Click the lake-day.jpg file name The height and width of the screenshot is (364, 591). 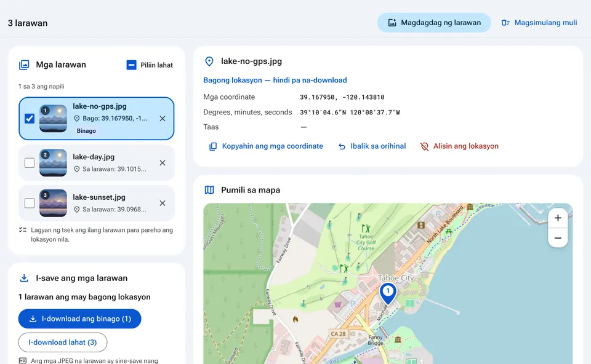[x=94, y=157]
